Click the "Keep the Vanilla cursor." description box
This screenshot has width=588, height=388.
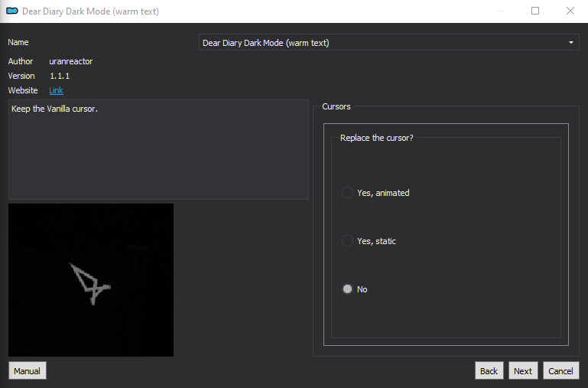click(158, 149)
